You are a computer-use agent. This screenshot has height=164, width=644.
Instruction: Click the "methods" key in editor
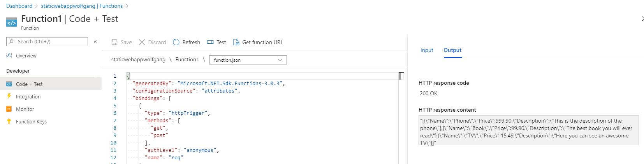(158, 121)
